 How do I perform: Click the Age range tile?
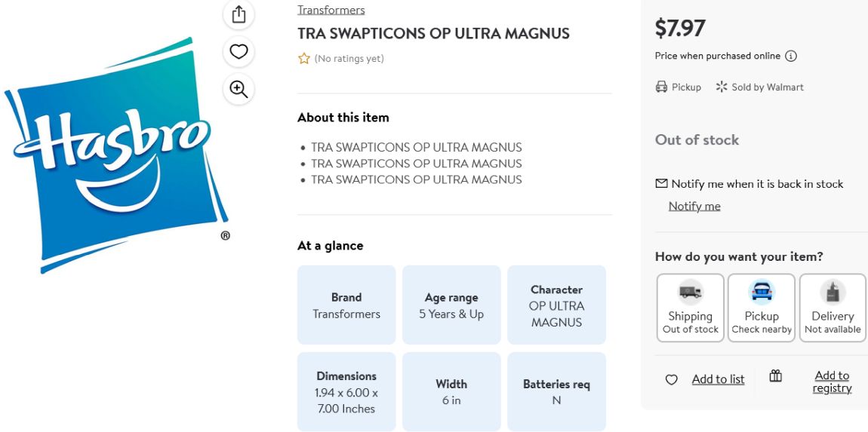point(451,305)
